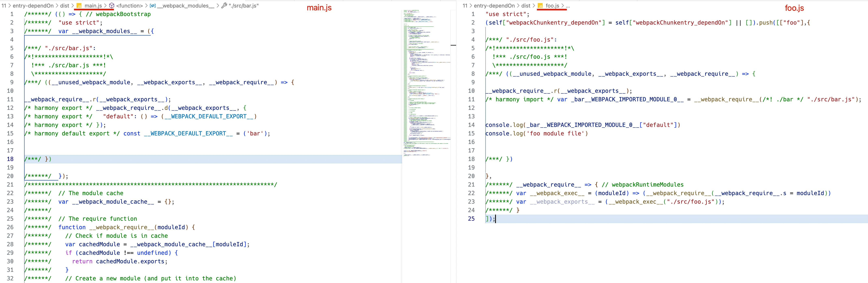Click '// Check if module is in cache' comment
The height and width of the screenshot is (283, 868).
[x=117, y=236]
